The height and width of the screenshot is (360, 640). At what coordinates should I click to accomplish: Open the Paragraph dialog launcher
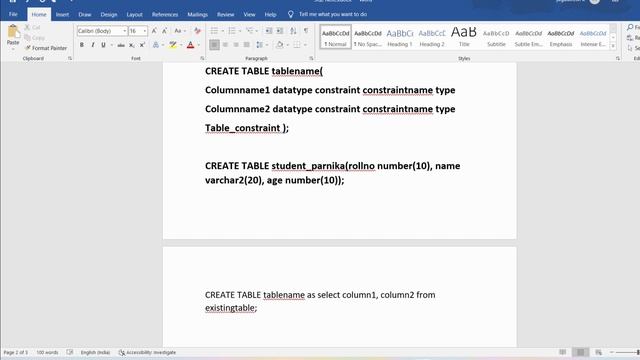(311, 59)
